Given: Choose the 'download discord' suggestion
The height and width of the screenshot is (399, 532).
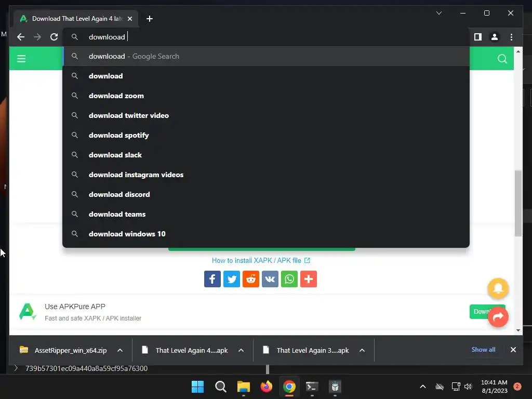Looking at the screenshot, I should coord(266,194).
